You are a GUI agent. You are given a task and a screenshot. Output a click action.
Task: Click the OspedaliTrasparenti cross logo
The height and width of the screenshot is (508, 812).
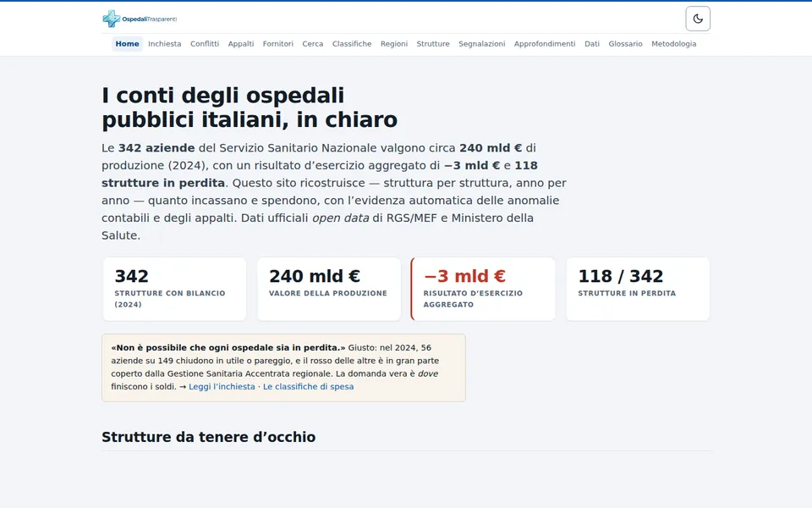[x=111, y=19]
